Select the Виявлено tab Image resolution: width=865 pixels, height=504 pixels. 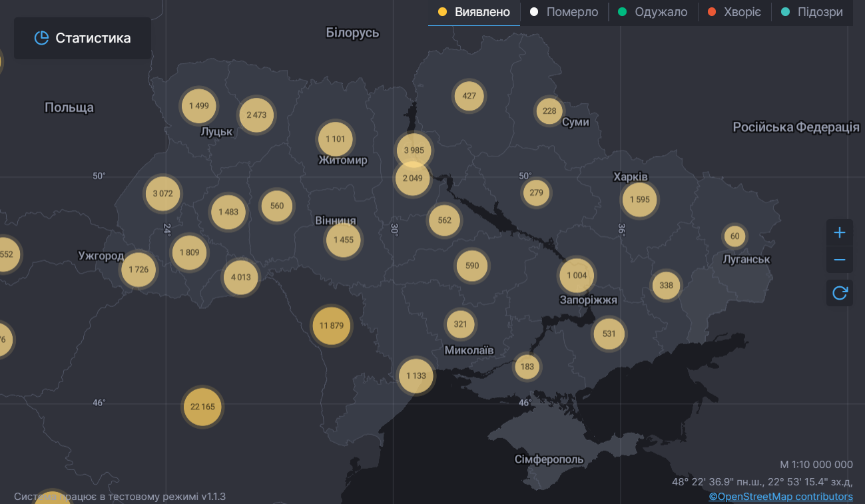(x=474, y=12)
